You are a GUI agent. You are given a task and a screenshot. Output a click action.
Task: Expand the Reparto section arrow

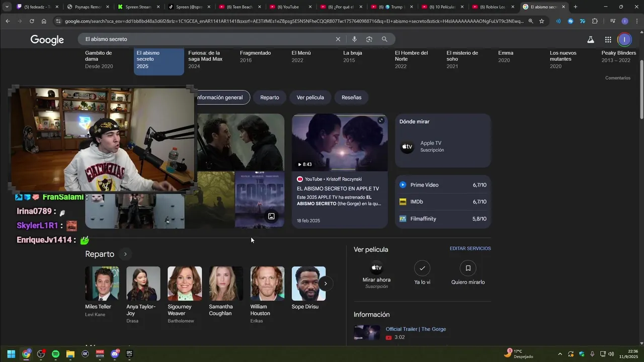point(125,254)
